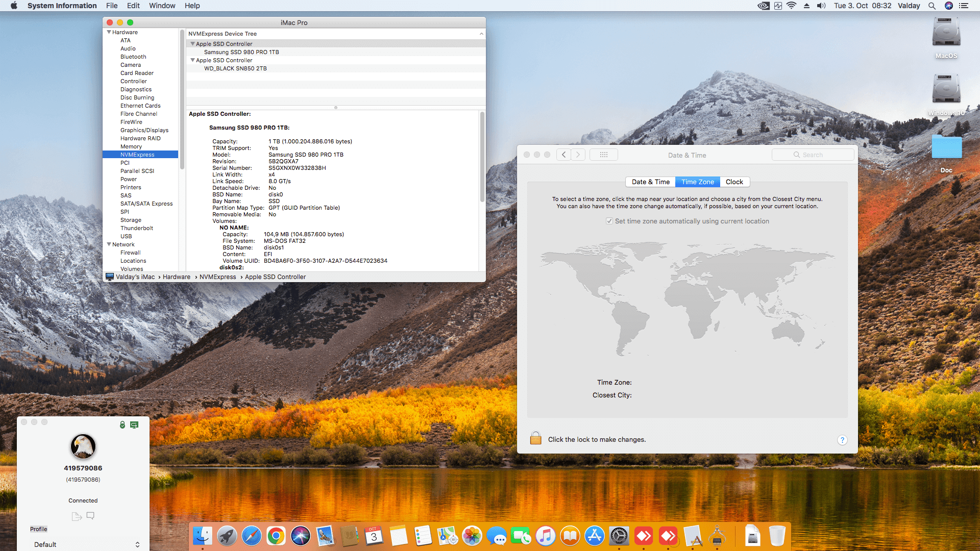Image resolution: width=980 pixels, height=551 pixels.
Task: Show all preferences grid button
Action: [604, 155]
